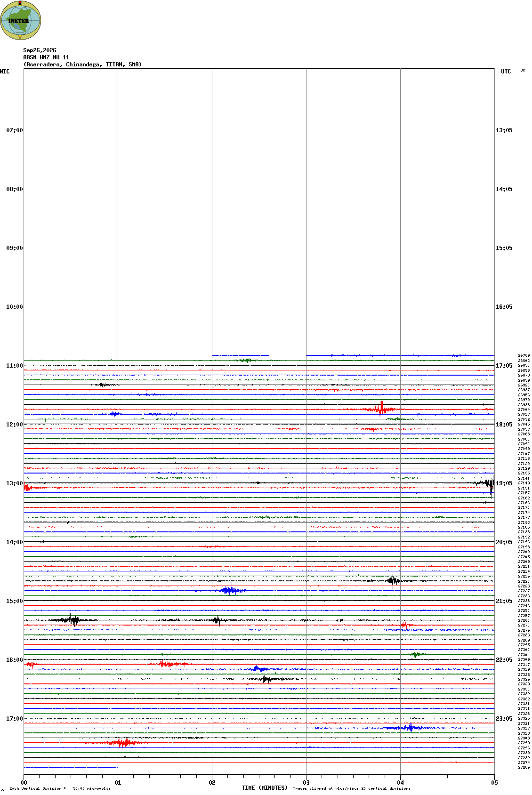The height and width of the screenshot is (795, 532).
Task: Click the Traces clipped footnote text
Action: pyautogui.click(x=351, y=788)
